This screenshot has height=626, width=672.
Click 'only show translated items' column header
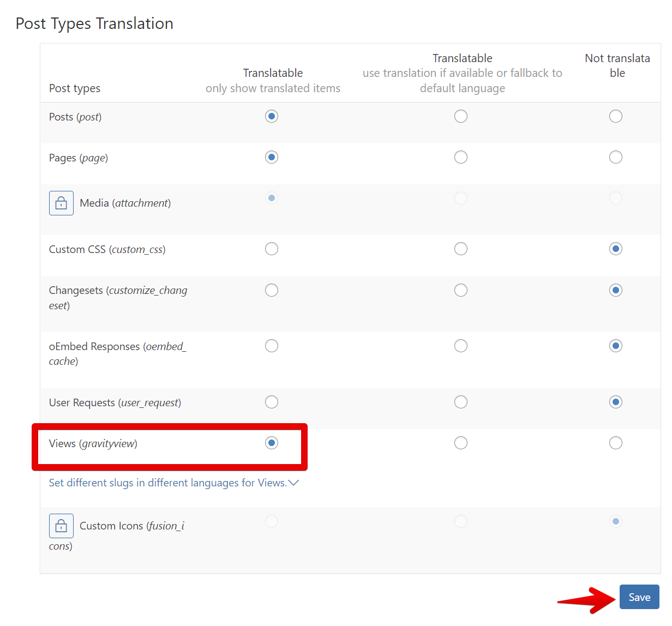[x=273, y=88]
